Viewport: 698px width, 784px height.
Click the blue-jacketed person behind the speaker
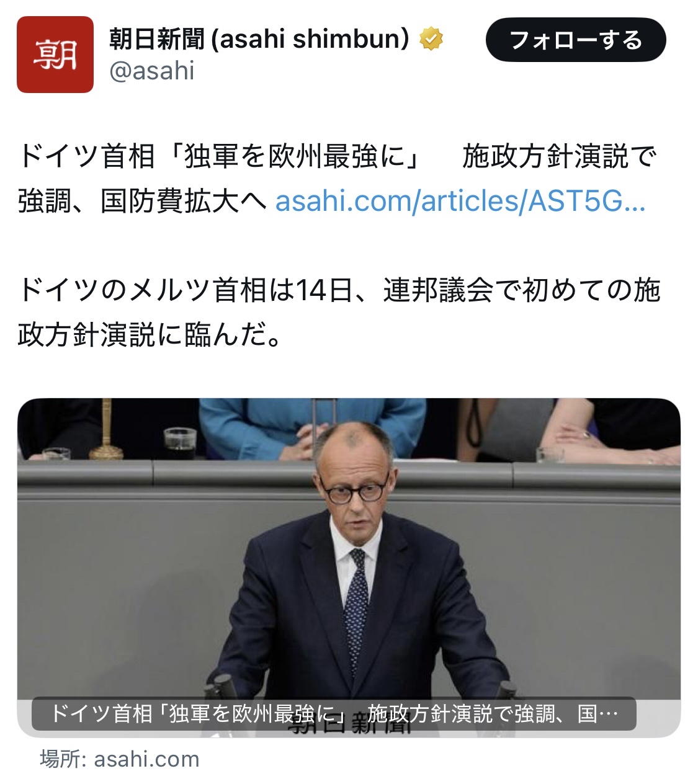311,427
